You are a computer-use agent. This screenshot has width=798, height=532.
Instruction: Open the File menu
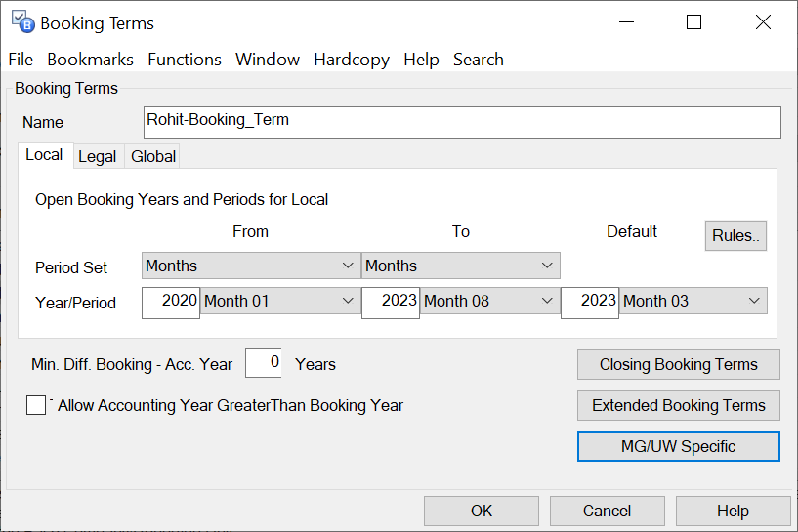[x=21, y=60]
